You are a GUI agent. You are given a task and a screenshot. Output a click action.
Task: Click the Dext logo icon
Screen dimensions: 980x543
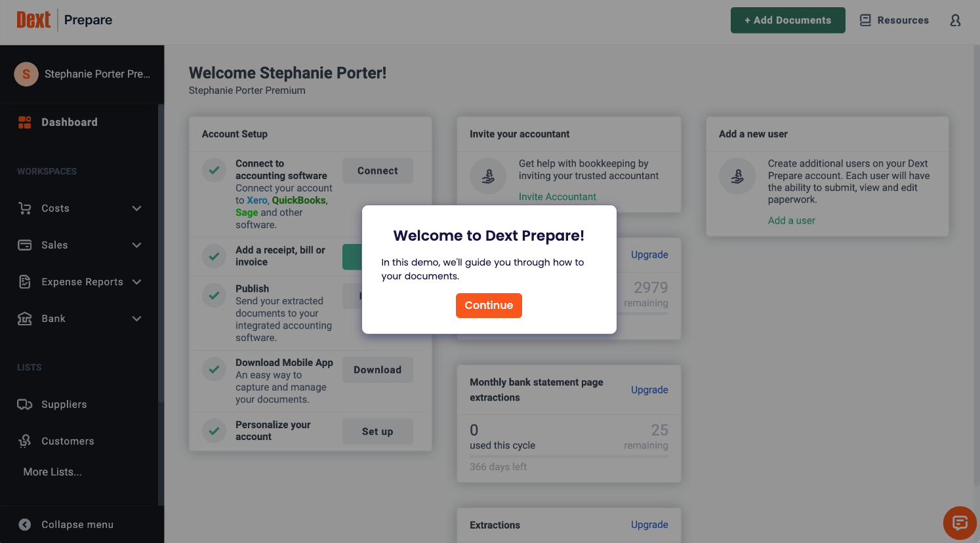pos(33,20)
